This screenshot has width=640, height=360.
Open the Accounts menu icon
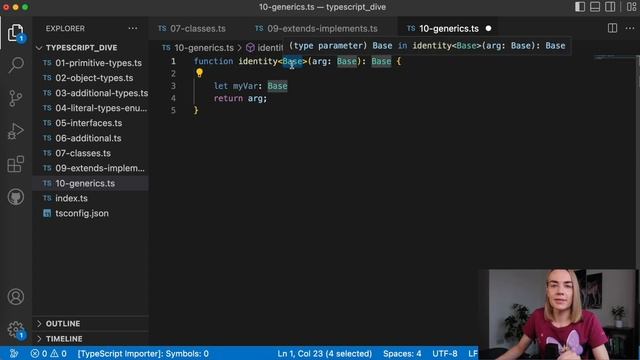point(16,297)
